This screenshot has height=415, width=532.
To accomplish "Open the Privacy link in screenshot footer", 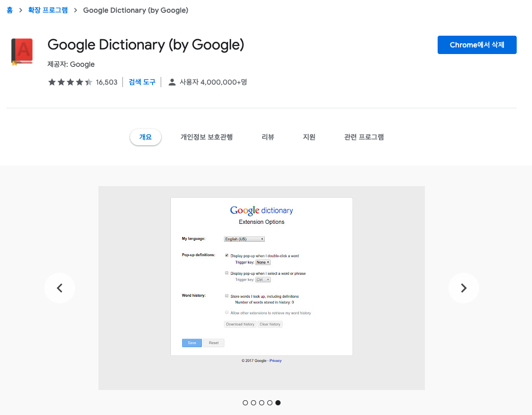I will pos(275,361).
